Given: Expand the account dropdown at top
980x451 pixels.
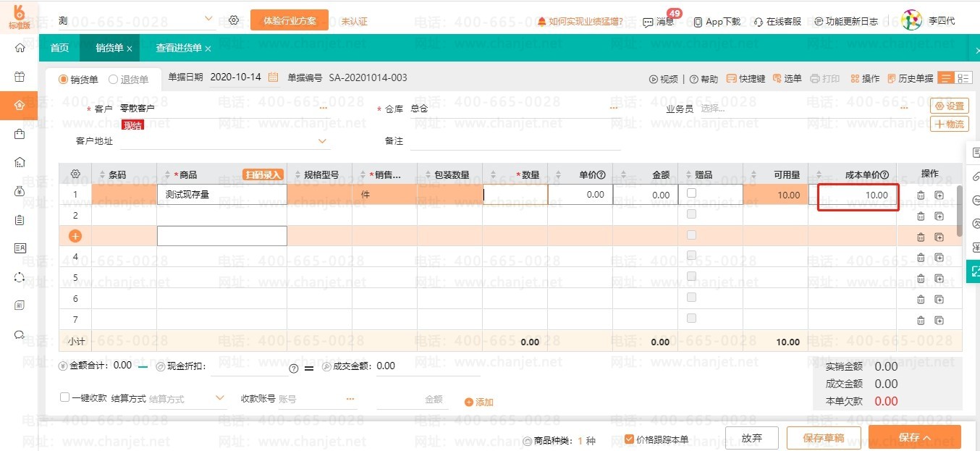Looking at the screenshot, I should click(209, 20).
